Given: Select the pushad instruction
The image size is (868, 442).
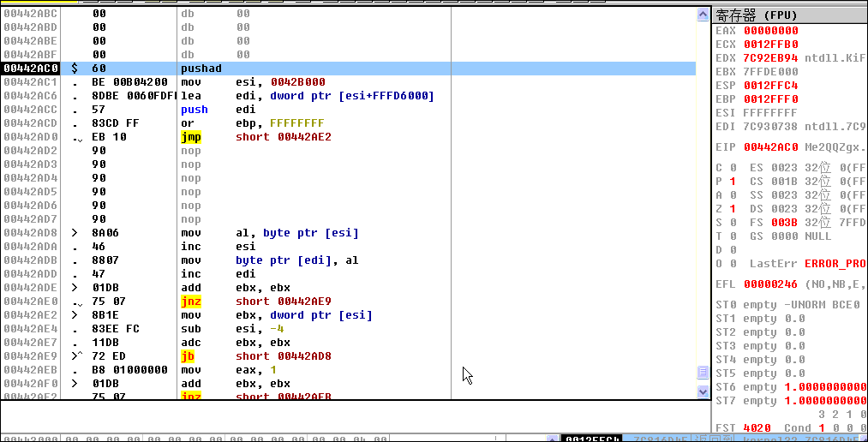Looking at the screenshot, I should click(201, 69).
